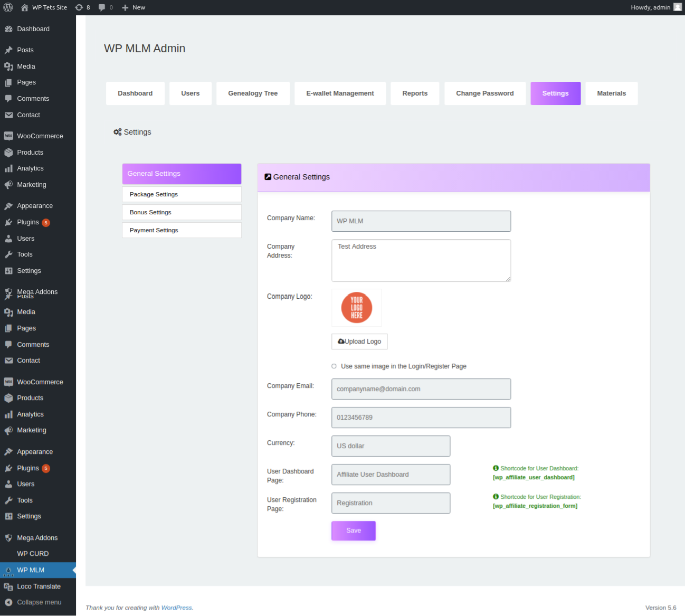Click the [wp_affiliate_registration_form] shortcode text
The image size is (685, 616).
pyautogui.click(x=535, y=506)
